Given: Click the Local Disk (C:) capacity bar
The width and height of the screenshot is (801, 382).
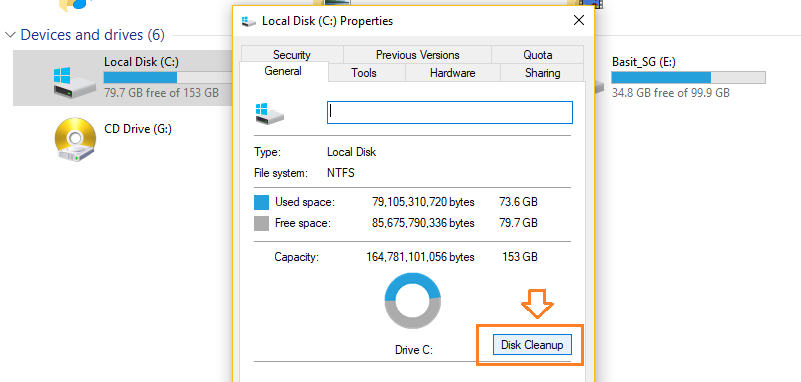Looking at the screenshot, I should point(168,78).
